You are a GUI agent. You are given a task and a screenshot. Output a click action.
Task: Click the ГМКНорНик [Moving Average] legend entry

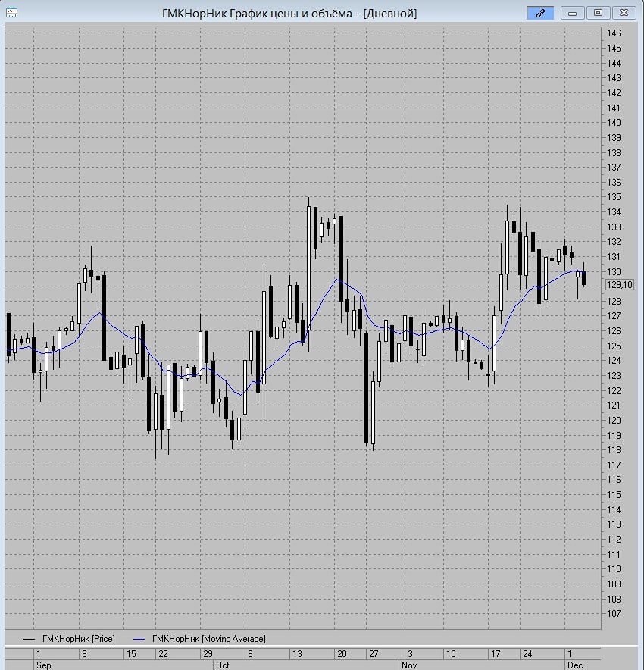pyautogui.click(x=199, y=639)
